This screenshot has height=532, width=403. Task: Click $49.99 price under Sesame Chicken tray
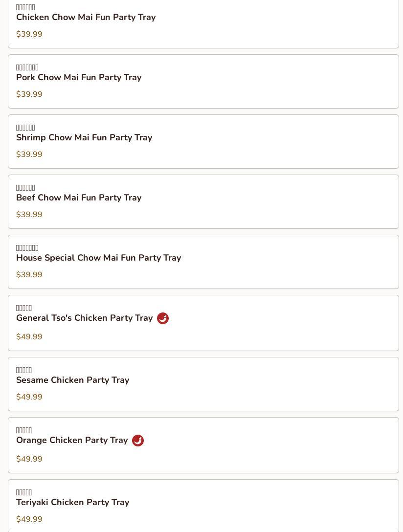click(29, 397)
